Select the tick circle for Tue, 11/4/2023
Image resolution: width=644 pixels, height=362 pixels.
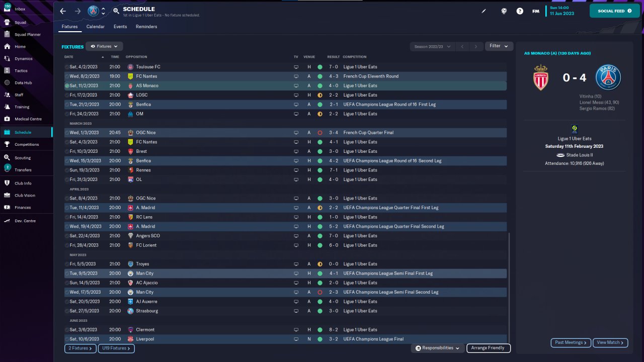click(67, 208)
